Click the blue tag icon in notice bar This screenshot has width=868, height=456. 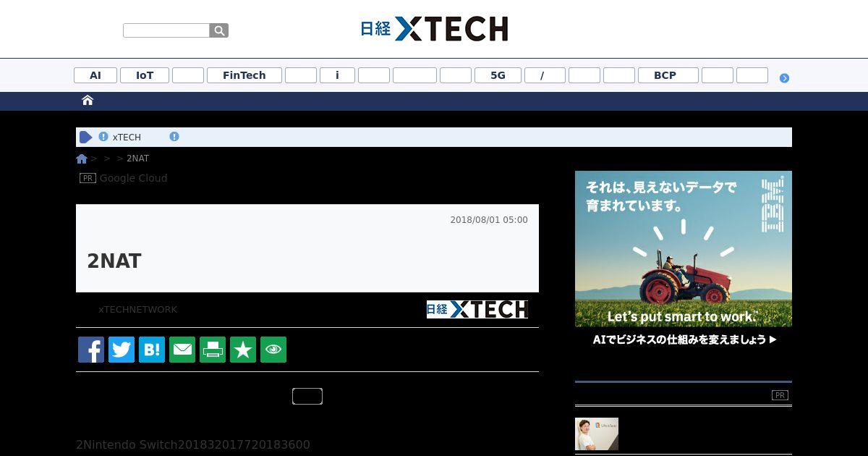86,137
